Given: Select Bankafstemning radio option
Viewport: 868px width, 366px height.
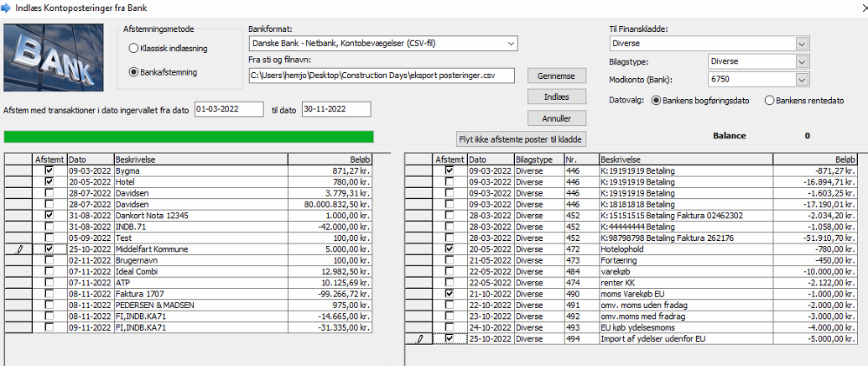Looking at the screenshot, I should pyautogui.click(x=133, y=72).
